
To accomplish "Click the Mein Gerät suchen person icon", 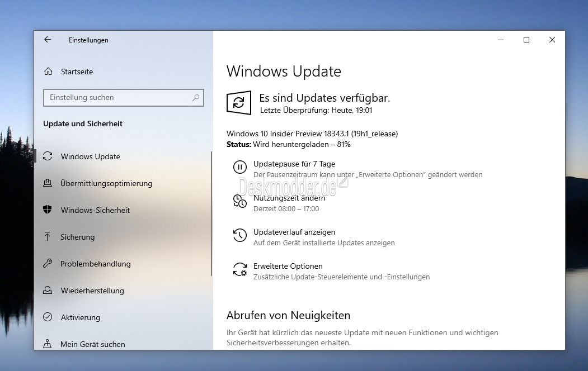I will tap(47, 344).
